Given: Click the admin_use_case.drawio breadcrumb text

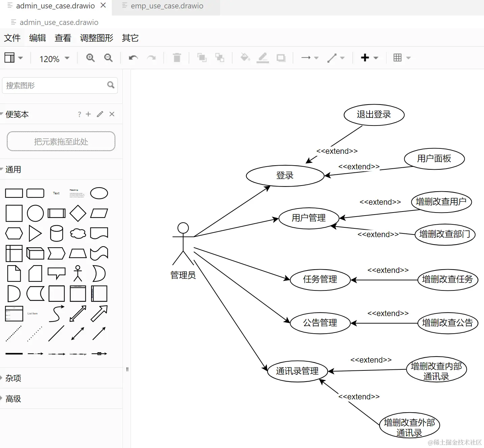Looking at the screenshot, I should [x=59, y=22].
